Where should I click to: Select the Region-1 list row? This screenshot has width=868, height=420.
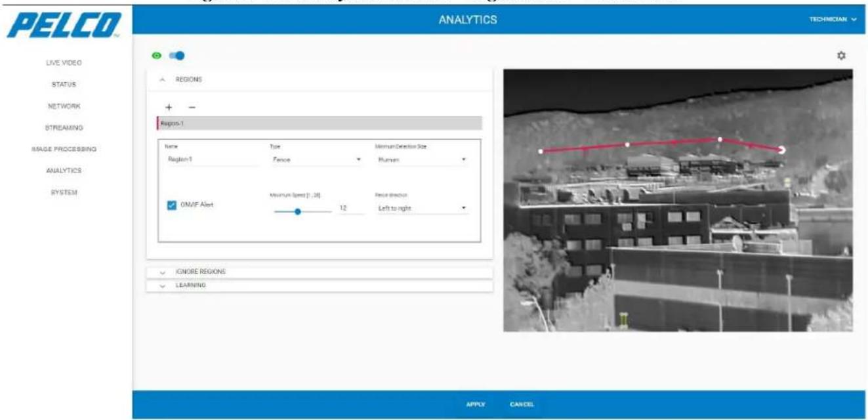pyautogui.click(x=320, y=123)
